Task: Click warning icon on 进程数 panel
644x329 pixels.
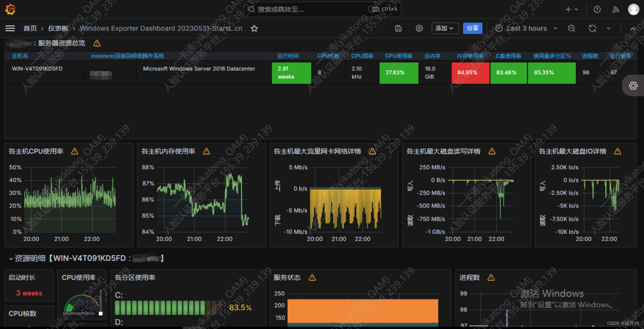Action: coord(491,277)
